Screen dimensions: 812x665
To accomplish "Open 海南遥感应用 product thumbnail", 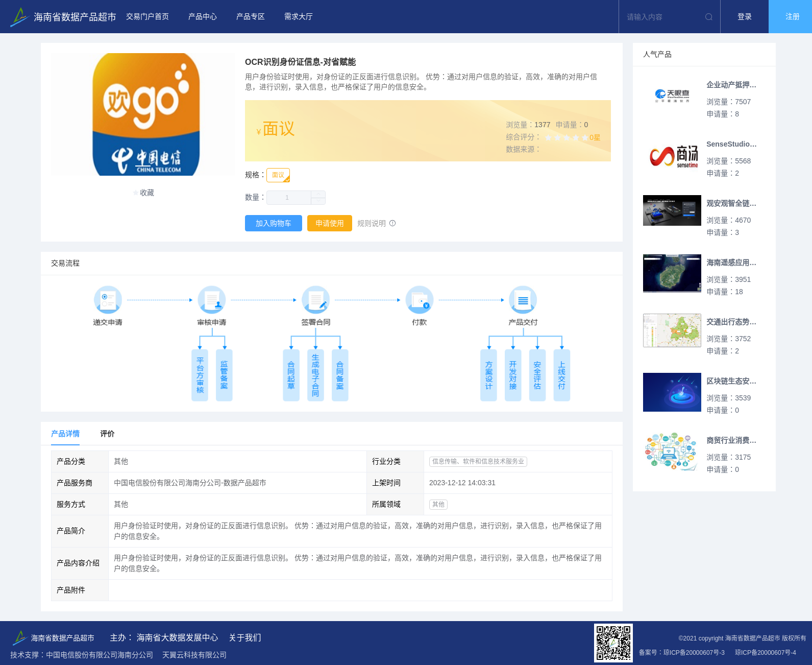I will coord(672,273).
